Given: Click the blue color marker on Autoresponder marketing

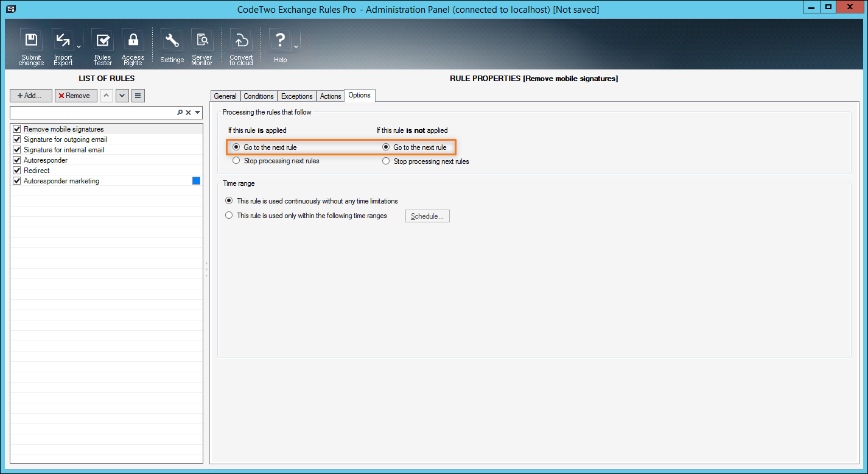Looking at the screenshot, I should tap(196, 181).
